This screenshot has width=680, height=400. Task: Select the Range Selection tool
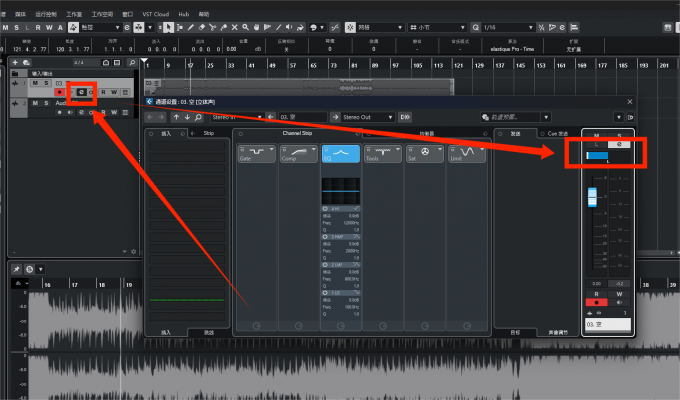click(x=180, y=27)
